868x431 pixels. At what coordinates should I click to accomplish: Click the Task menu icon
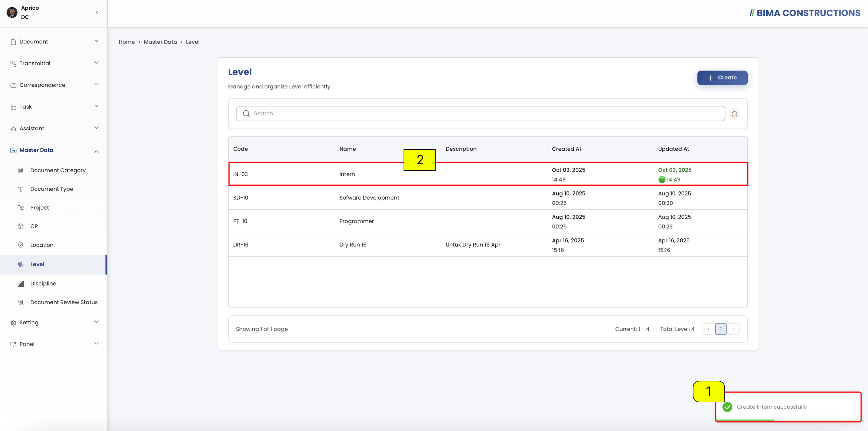click(x=13, y=107)
